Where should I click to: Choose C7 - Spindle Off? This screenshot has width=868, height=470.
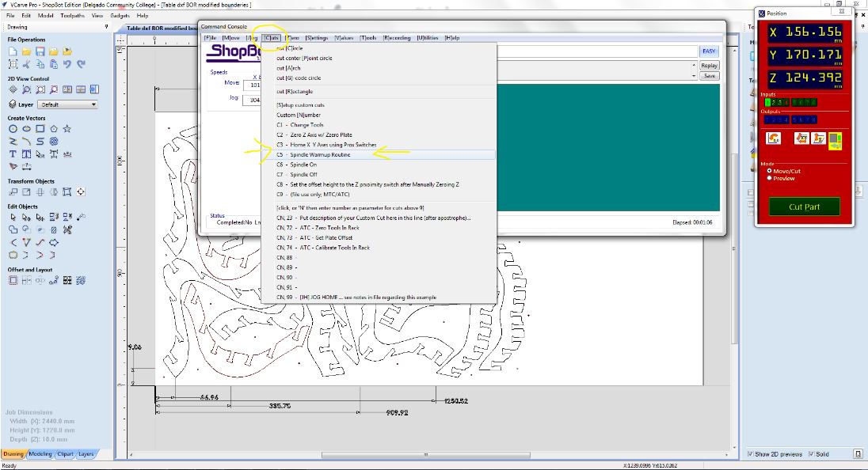pyautogui.click(x=379, y=175)
